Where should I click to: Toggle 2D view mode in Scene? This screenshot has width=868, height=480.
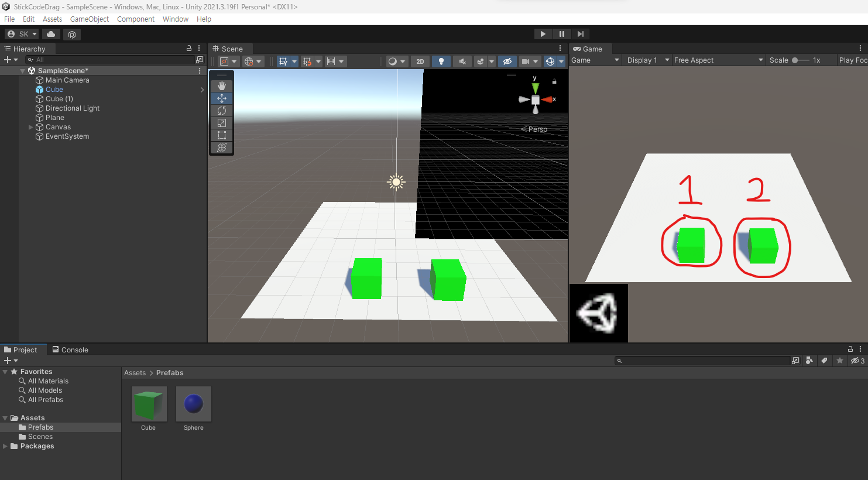point(420,61)
